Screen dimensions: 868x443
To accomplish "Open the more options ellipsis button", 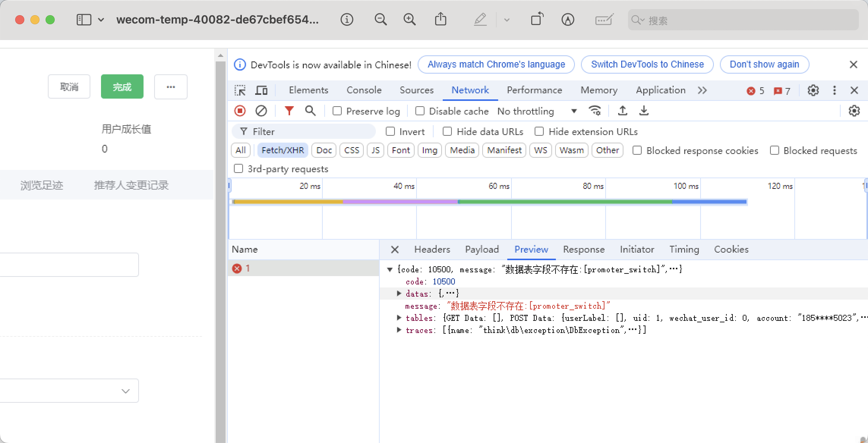I will [171, 87].
